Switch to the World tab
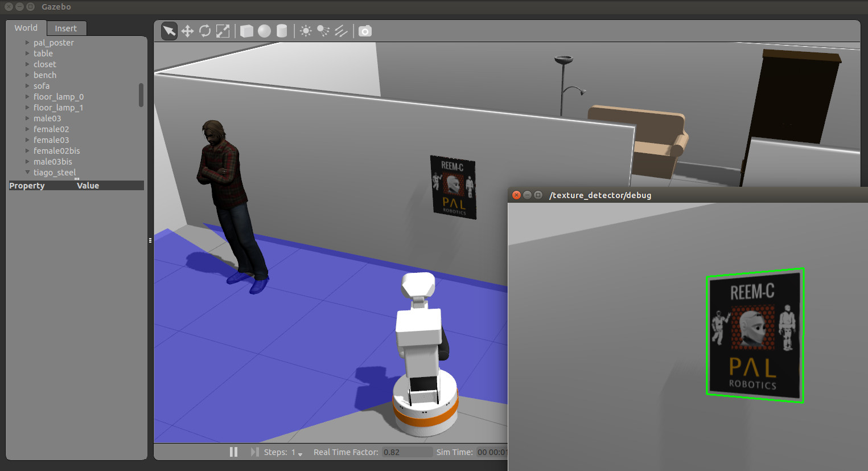868x471 pixels. click(26, 28)
